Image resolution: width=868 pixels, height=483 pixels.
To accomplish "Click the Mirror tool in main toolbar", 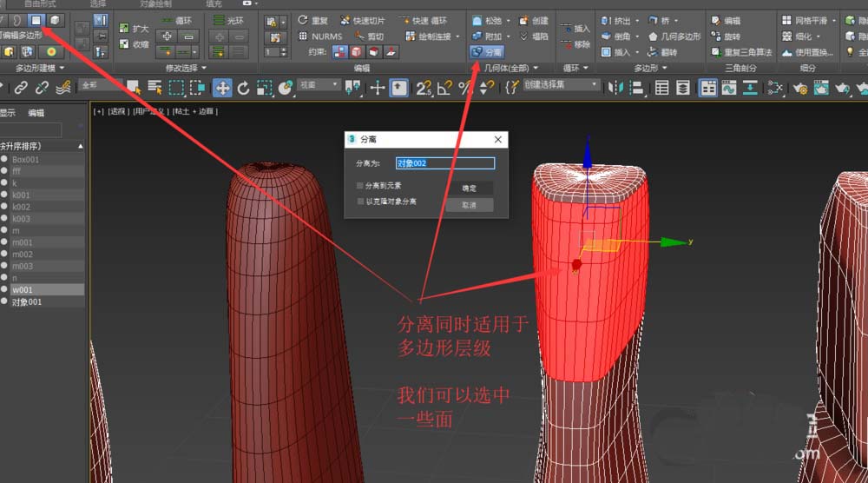I will tap(615, 88).
